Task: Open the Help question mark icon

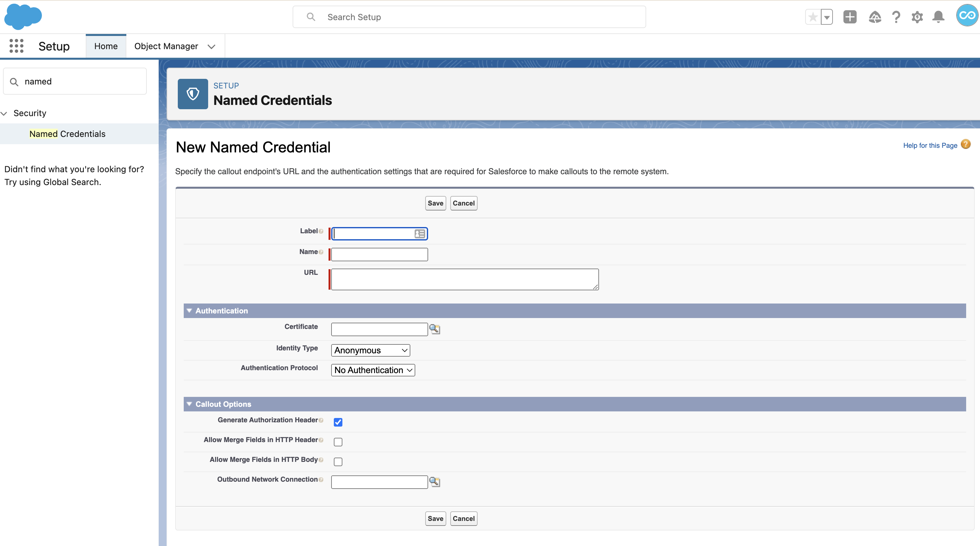Action: click(x=896, y=17)
